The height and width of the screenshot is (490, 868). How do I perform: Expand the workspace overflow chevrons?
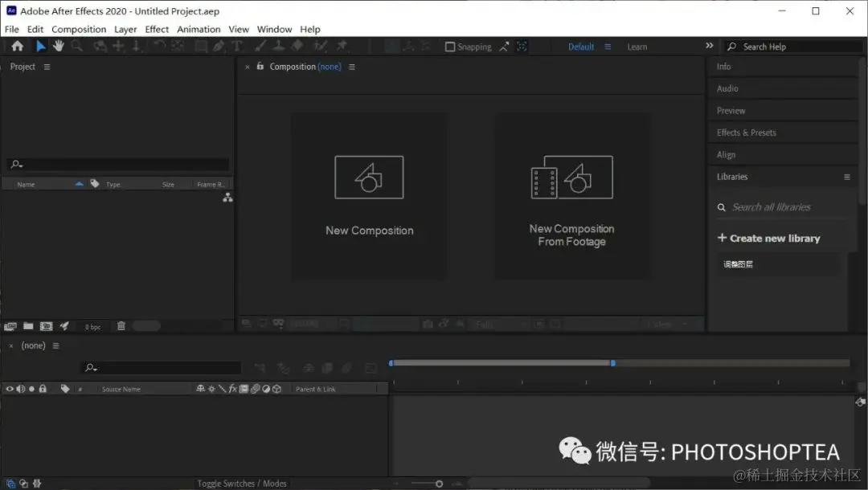[x=709, y=46]
